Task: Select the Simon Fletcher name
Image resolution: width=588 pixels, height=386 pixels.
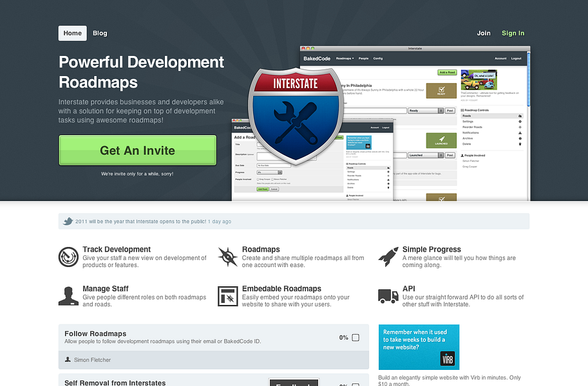Action: click(x=92, y=360)
